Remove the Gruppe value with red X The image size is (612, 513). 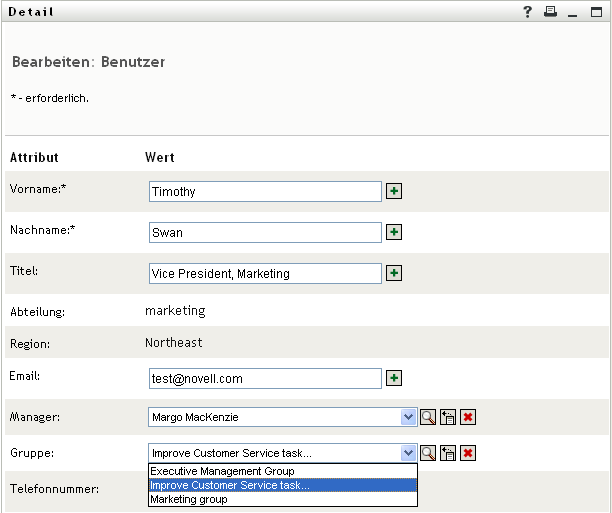(x=467, y=453)
